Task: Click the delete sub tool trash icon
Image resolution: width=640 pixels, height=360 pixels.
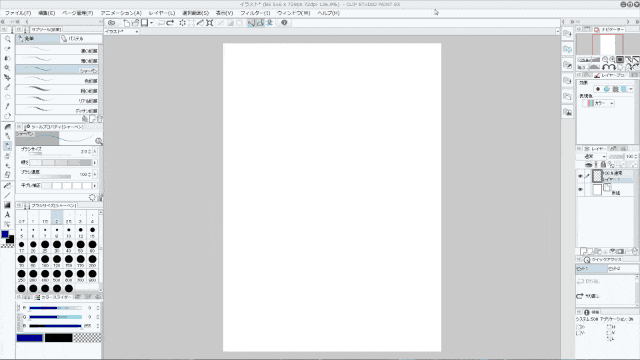Action: 99,119
